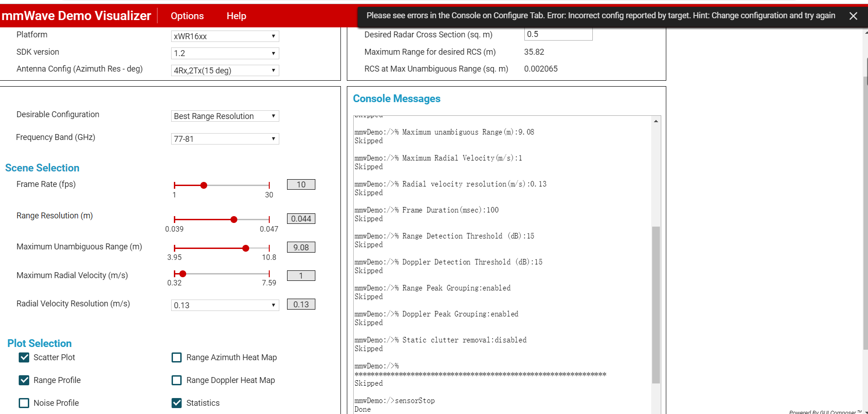Click the Range Resolution value box
Image resolution: width=868 pixels, height=414 pixels.
(x=301, y=218)
